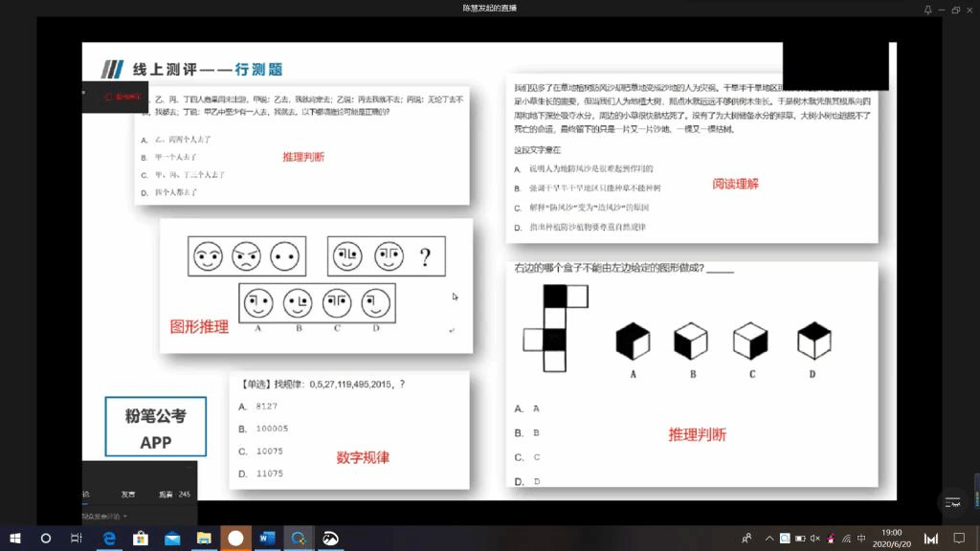The image size is (980, 551).
Task: Switch to the 发言 tab
Action: [x=128, y=495]
